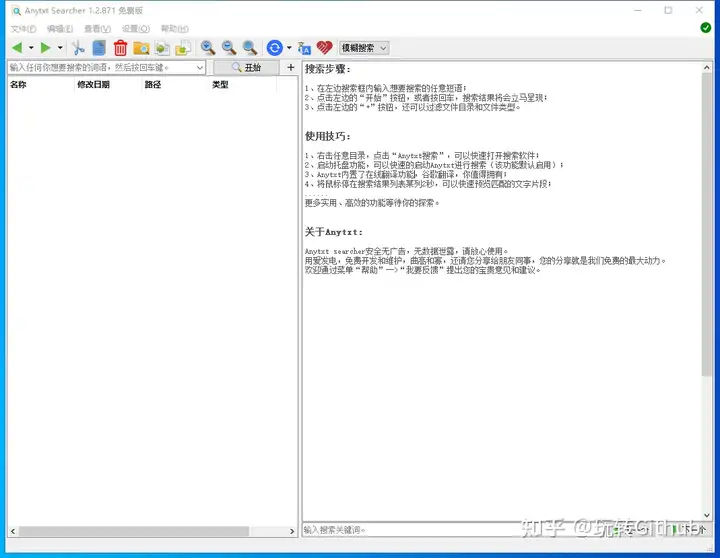The width and height of the screenshot is (720, 558).
Task: Click the zoom in magnifier icon
Action: 208,48
